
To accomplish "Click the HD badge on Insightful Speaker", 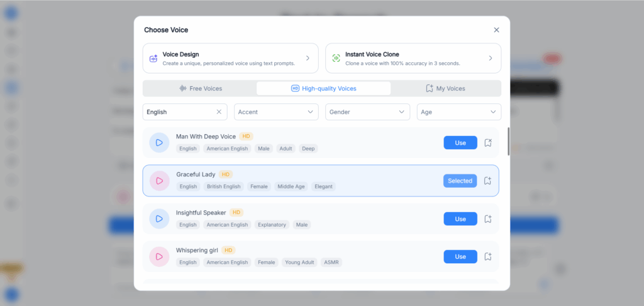I will [236, 213].
